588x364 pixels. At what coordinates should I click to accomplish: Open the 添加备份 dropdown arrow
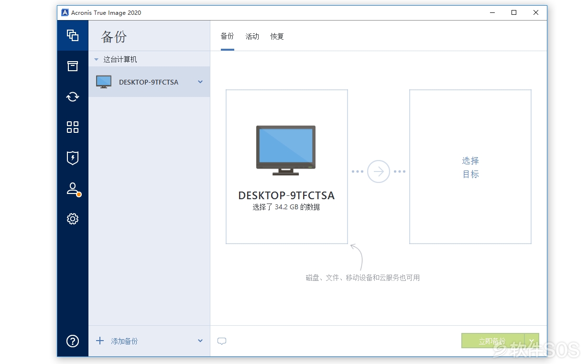pos(200,341)
